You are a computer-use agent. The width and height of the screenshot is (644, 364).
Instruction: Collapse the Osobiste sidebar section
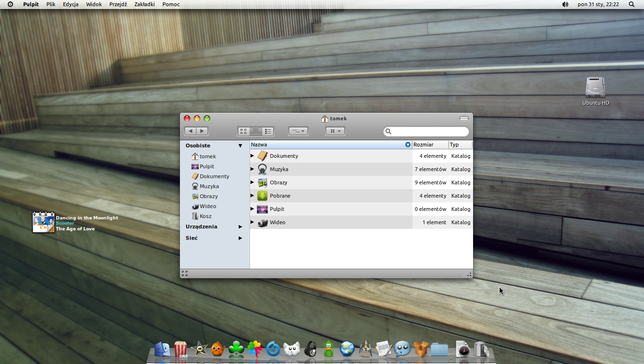pyautogui.click(x=240, y=146)
